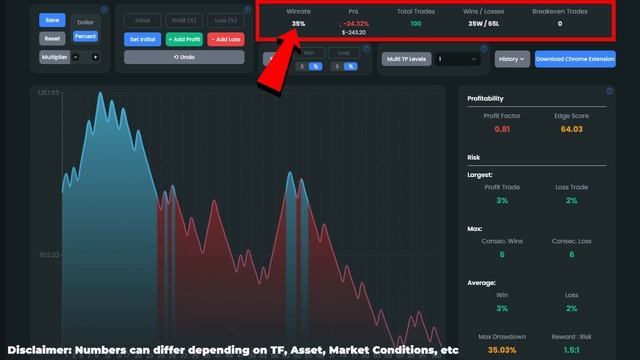Open help icon in the Save/Reset panel
The height and width of the screenshot is (360, 640).
coord(104,10)
